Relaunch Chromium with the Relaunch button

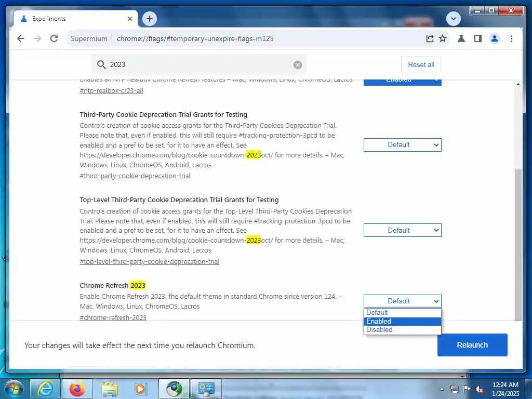(472, 345)
